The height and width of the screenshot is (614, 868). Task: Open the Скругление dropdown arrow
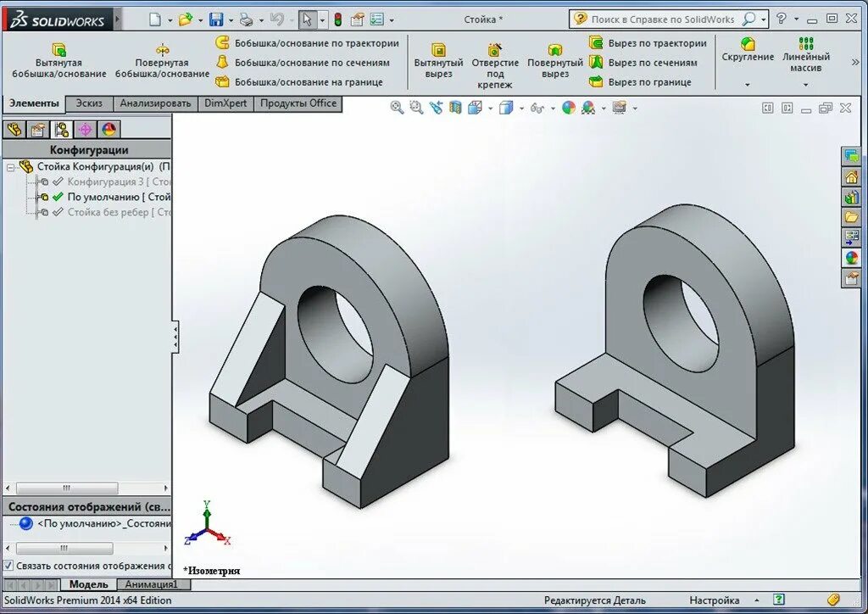748,85
